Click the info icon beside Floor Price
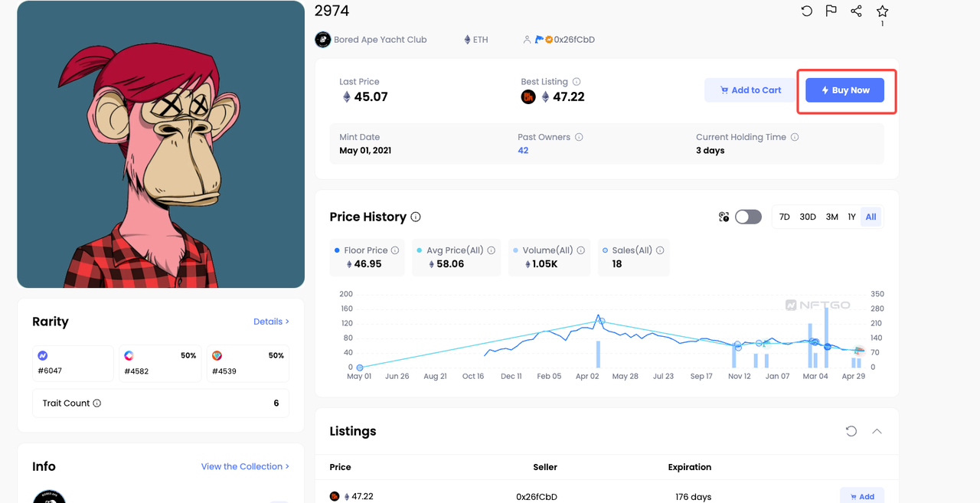980x503 pixels. click(x=395, y=250)
